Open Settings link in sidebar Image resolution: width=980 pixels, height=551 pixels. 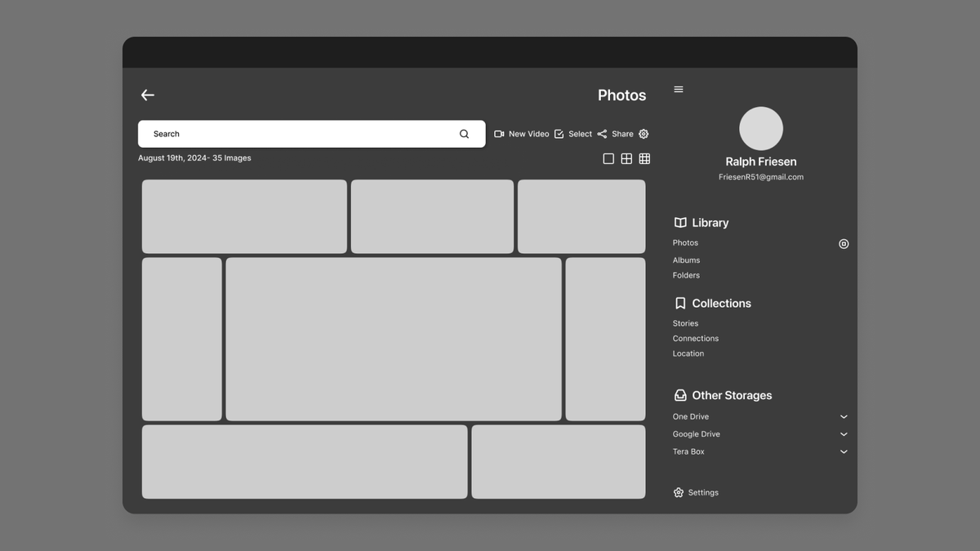[x=703, y=492]
